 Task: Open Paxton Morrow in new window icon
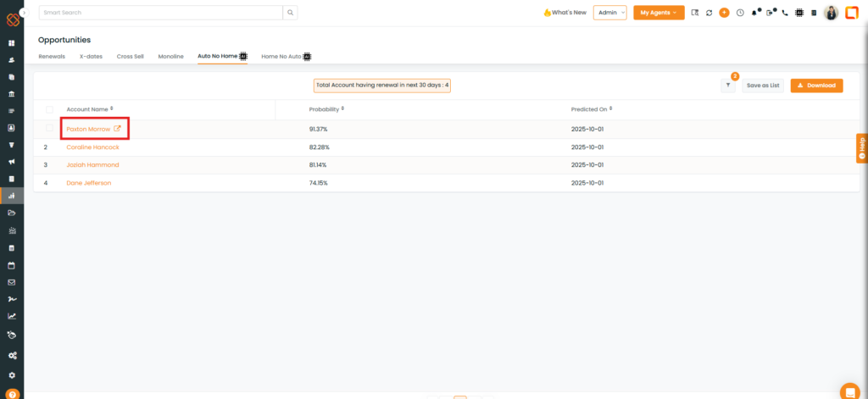118,129
